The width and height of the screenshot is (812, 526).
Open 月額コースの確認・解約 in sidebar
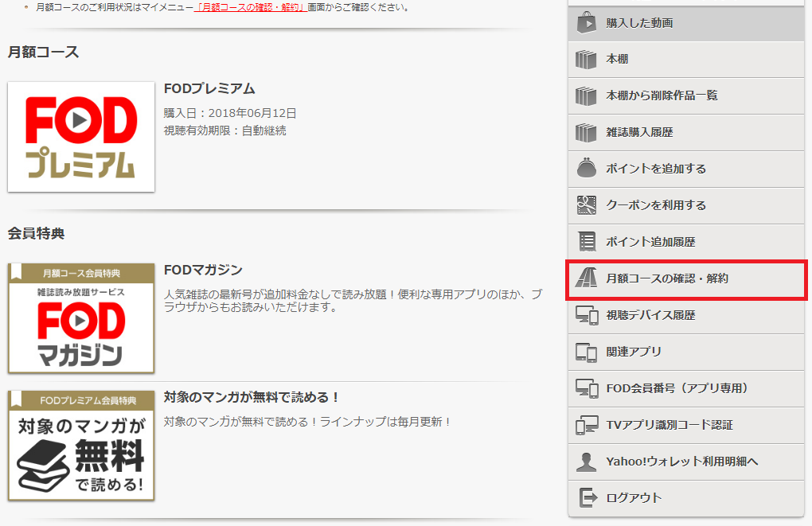pyautogui.click(x=686, y=279)
